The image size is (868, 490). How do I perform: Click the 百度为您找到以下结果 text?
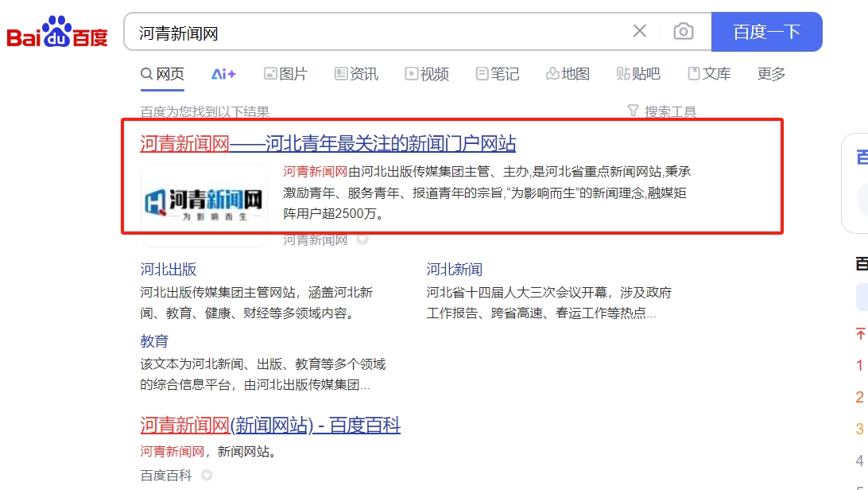205,112
